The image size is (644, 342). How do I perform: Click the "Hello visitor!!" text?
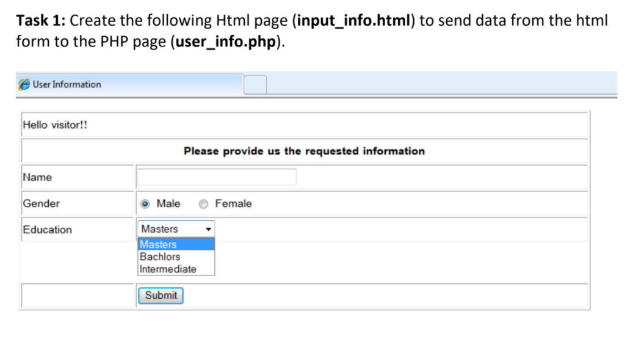click(55, 125)
